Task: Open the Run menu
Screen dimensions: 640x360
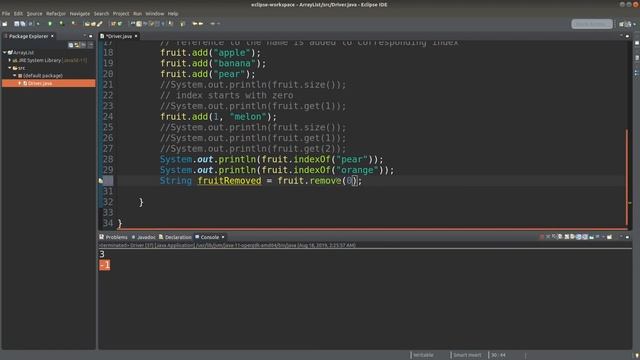Action: point(138,13)
